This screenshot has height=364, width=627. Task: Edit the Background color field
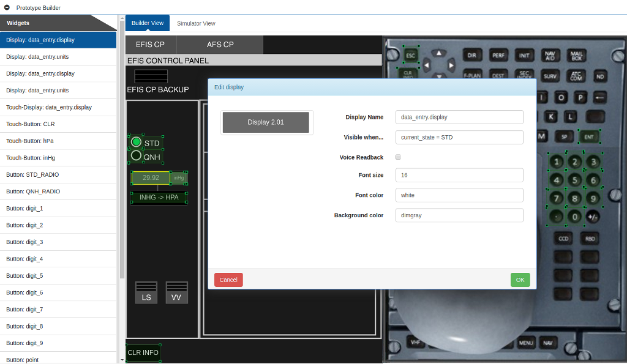[459, 215]
